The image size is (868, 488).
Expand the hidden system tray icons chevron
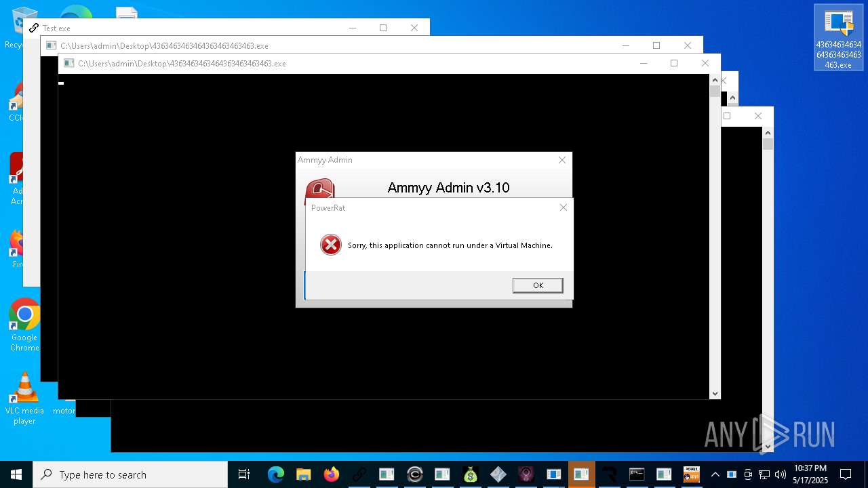click(x=715, y=474)
